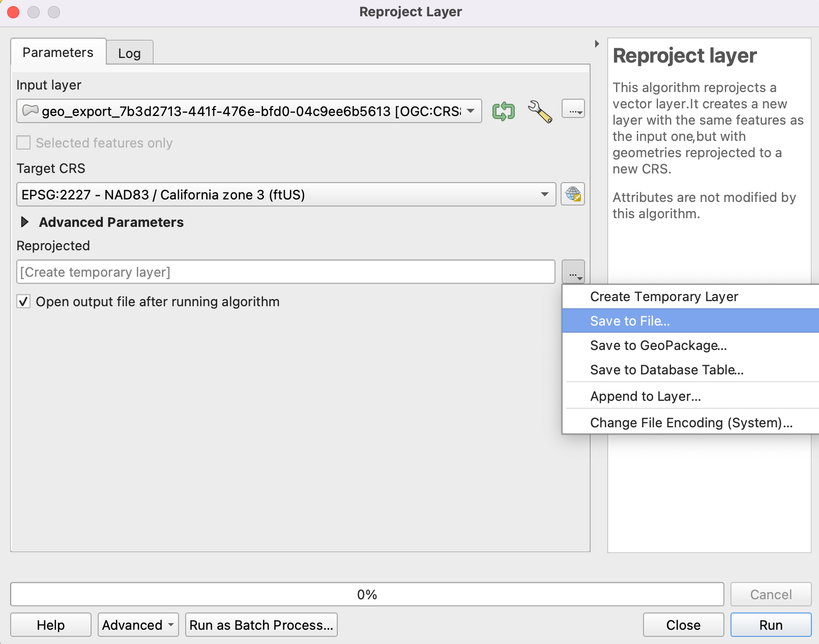The width and height of the screenshot is (819, 644).
Task: Click Run as Batch Process... button
Action: tap(261, 625)
